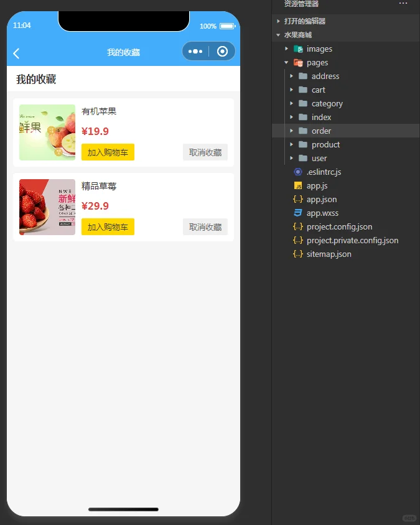This screenshot has width=420, height=525.
Task: Add 精品草莓 to the shopping cart
Action: [108, 227]
